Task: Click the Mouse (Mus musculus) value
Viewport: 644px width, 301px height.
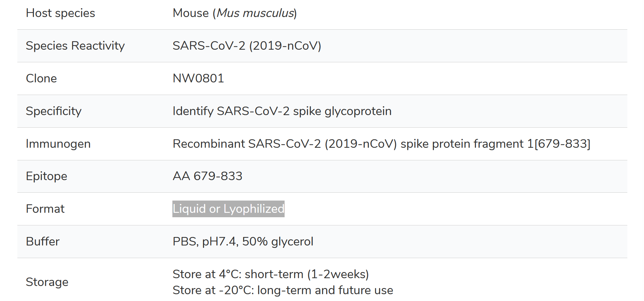Action: pos(235,13)
